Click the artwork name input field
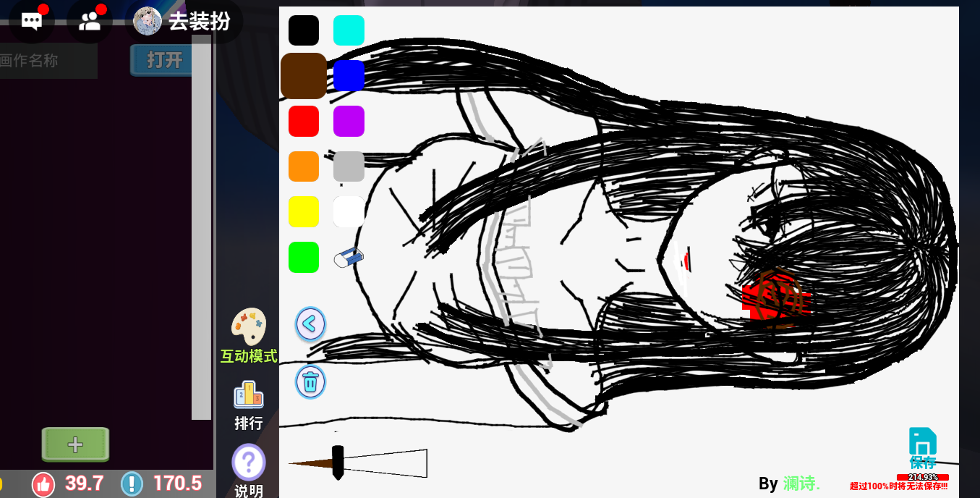Viewport: 980px width, 498px height. 45,61
